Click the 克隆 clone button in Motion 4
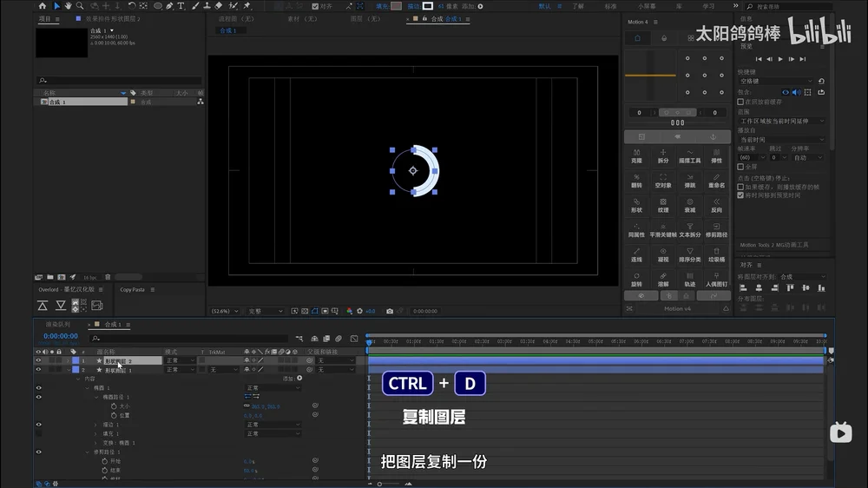This screenshot has width=868, height=488. coord(636,156)
